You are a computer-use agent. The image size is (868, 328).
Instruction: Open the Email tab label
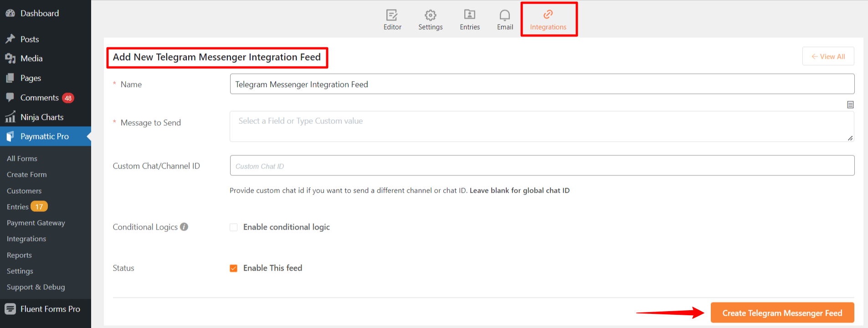tap(505, 27)
